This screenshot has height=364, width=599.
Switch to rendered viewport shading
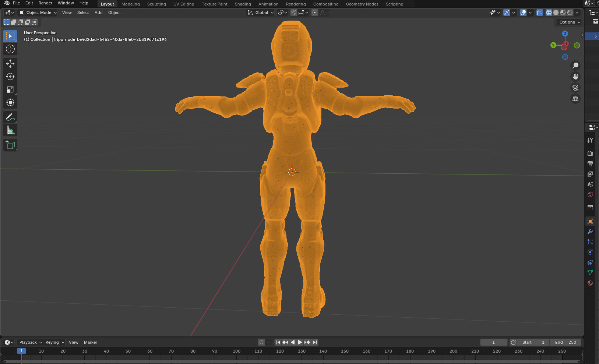pyautogui.click(x=570, y=13)
